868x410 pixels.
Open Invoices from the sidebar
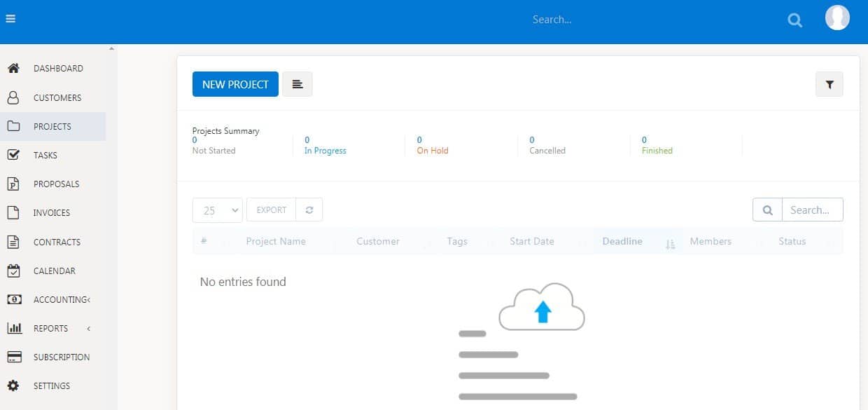(52, 212)
